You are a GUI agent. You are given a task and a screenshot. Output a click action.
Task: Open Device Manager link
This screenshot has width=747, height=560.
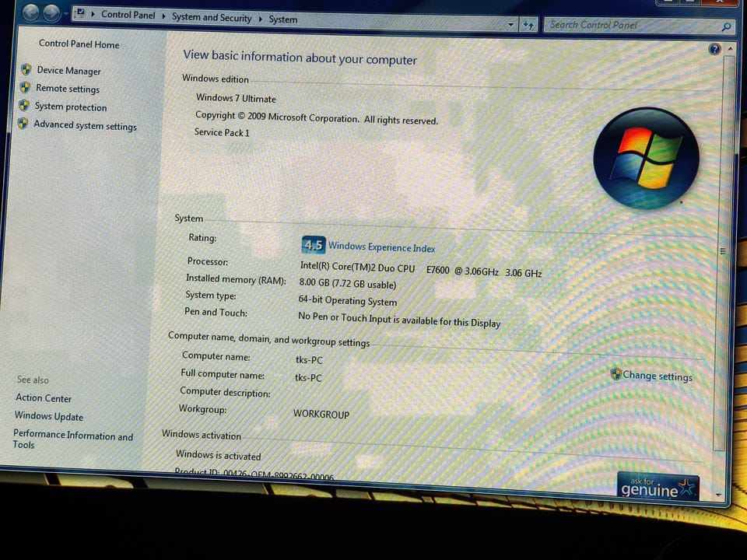coord(68,71)
